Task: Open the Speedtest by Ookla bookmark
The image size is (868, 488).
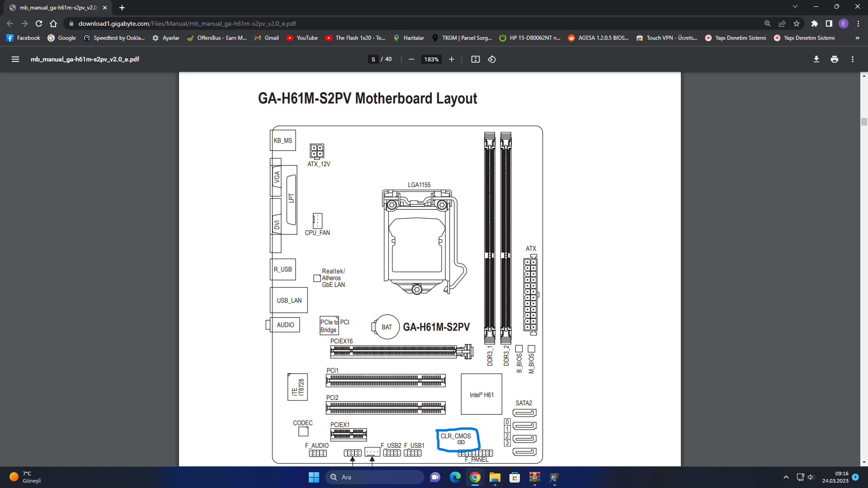Action: click(x=114, y=38)
